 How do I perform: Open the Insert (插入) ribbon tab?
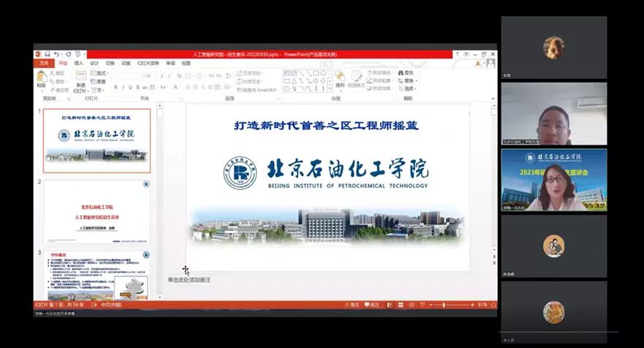click(79, 64)
